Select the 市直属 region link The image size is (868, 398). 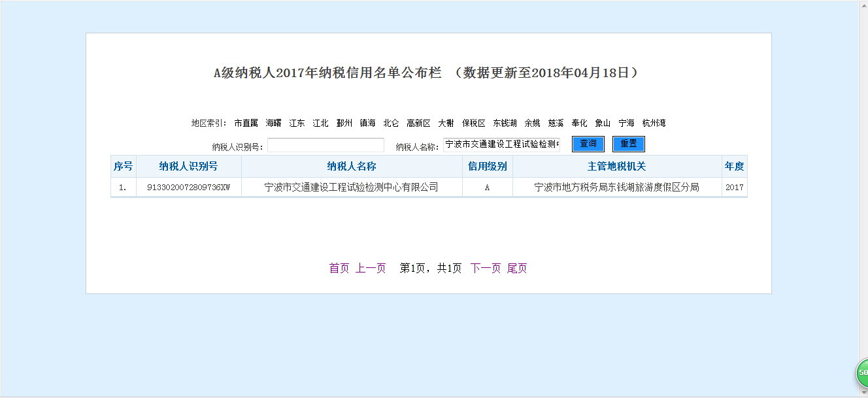pyautogui.click(x=246, y=123)
